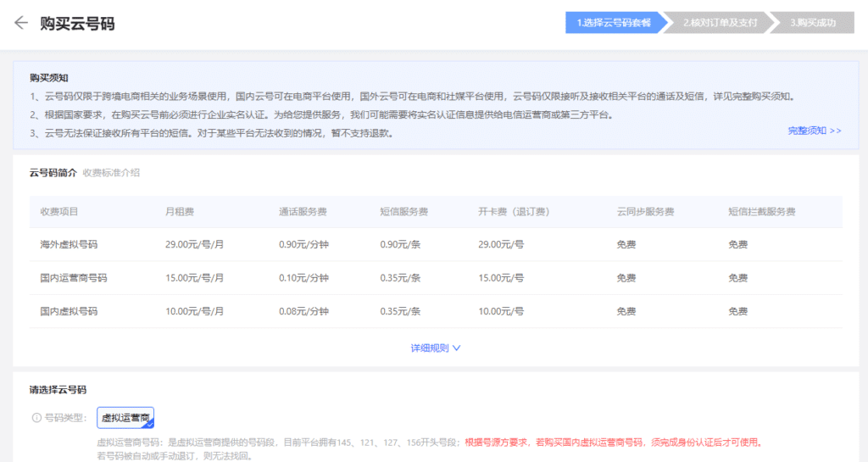This screenshot has height=462, width=868.
Task: Click the 购买须知 heading
Action: tap(48, 77)
